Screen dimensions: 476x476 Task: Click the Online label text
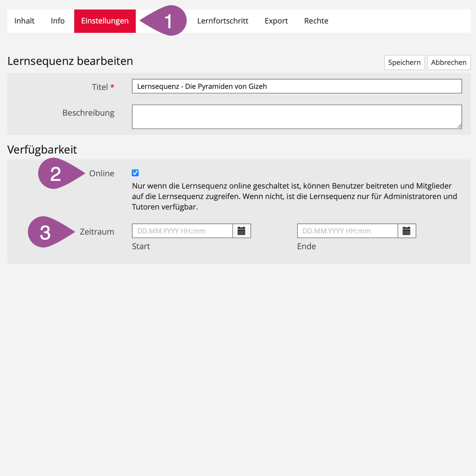click(101, 174)
